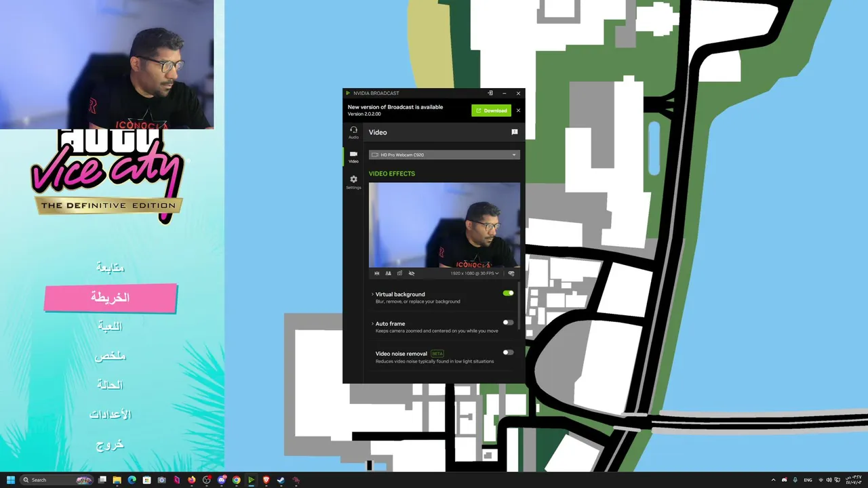
Task: Select اللعبة in the game menu
Action: point(111,326)
